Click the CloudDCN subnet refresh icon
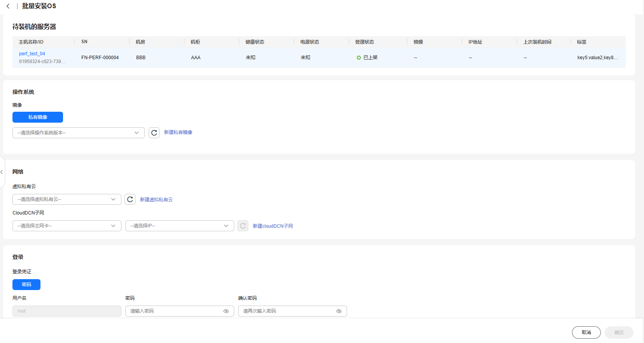 pos(243,226)
